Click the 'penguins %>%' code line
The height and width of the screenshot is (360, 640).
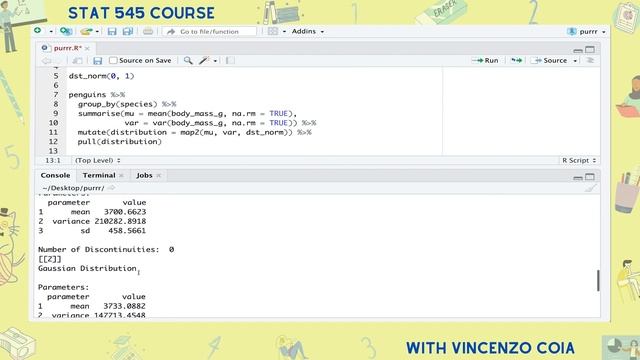tap(97, 95)
